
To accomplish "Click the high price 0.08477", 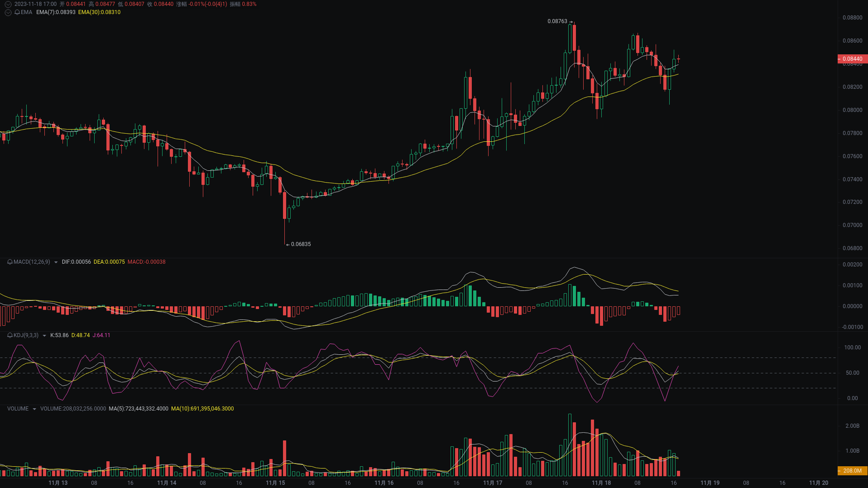I will (105, 4).
